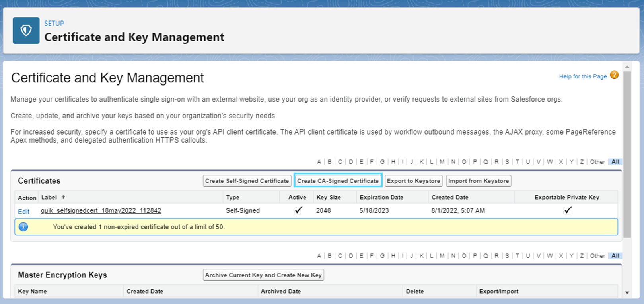Click the 8/1/2022, 5:07 AM created date
The width and height of the screenshot is (644, 304).
coord(458,210)
